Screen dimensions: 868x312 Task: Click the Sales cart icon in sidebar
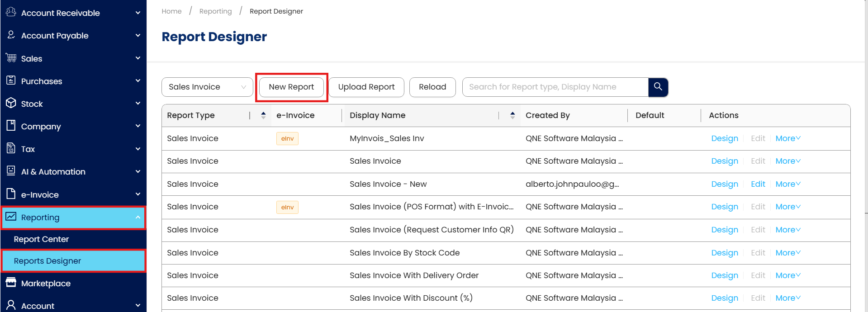tap(11, 58)
